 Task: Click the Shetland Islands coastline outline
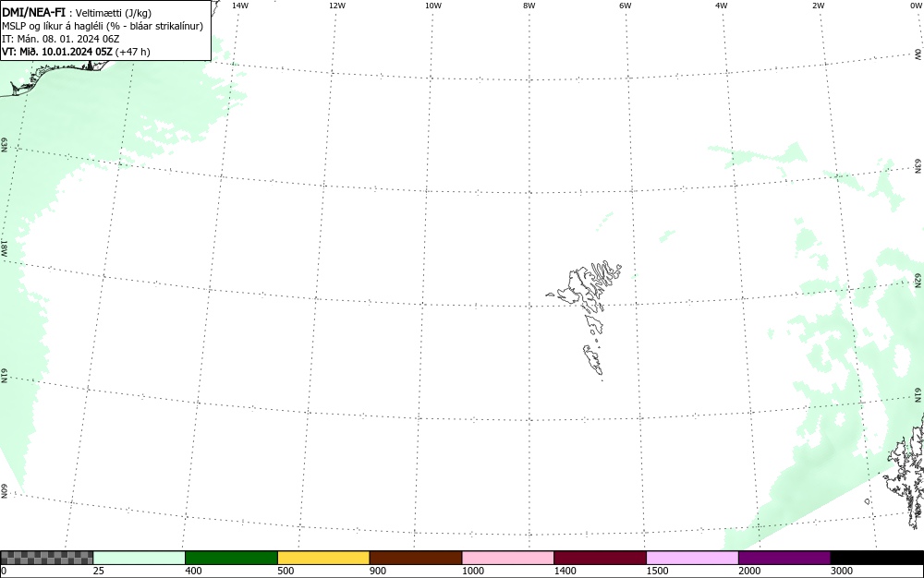(905, 471)
